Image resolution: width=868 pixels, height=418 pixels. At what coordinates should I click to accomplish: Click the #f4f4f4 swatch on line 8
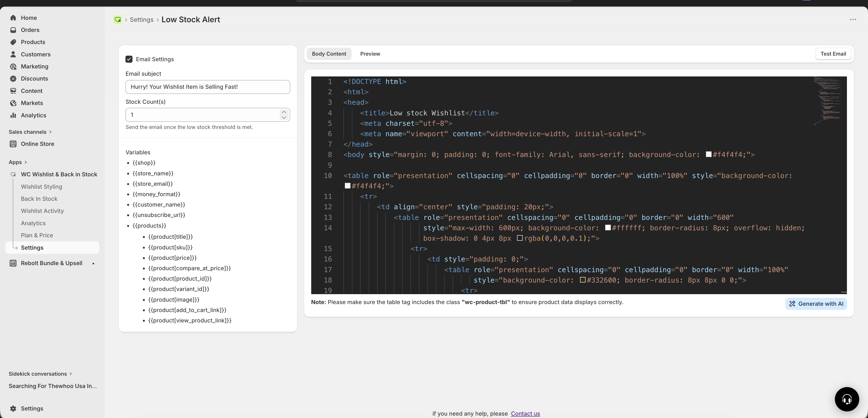coord(709,155)
